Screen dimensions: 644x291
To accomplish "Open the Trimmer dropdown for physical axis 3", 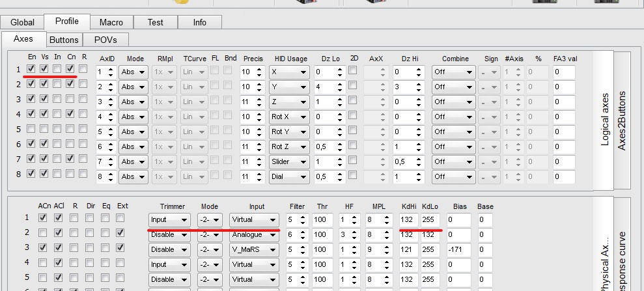I will pyautogui.click(x=169, y=249).
